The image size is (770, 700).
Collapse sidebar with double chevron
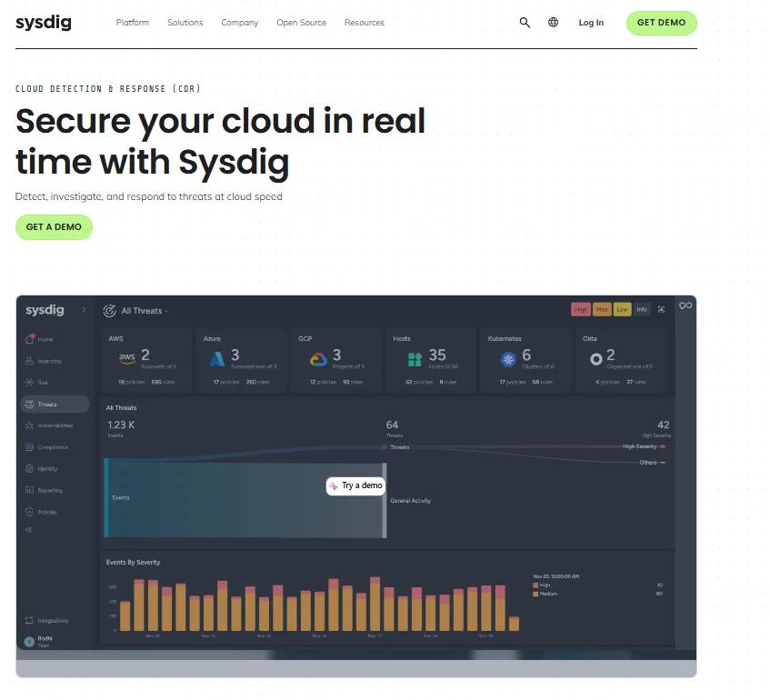tap(29, 530)
